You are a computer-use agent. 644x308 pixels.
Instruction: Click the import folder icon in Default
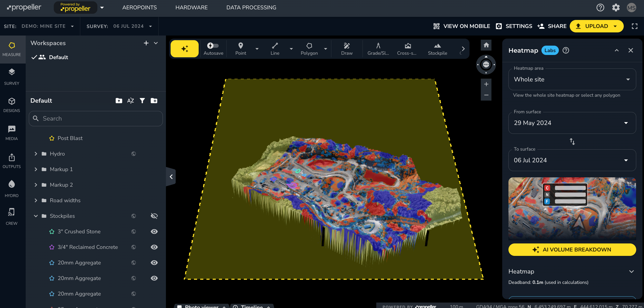119,101
